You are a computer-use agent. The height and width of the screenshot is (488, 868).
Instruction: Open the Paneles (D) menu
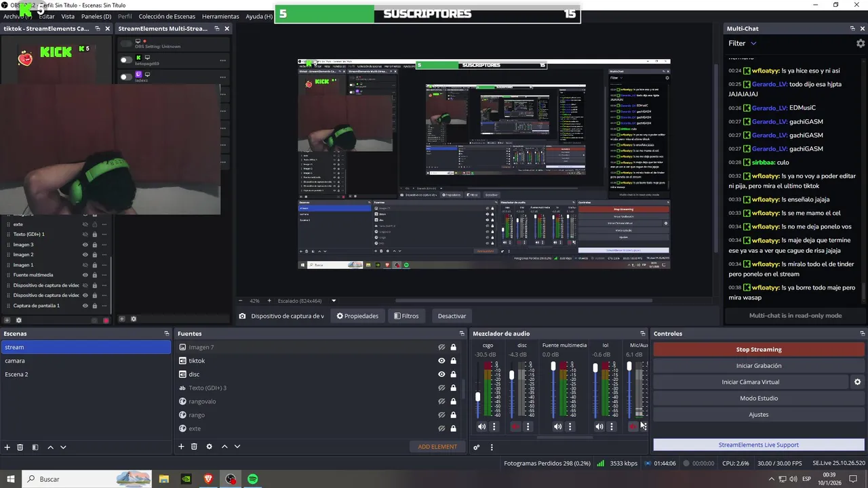point(96,16)
